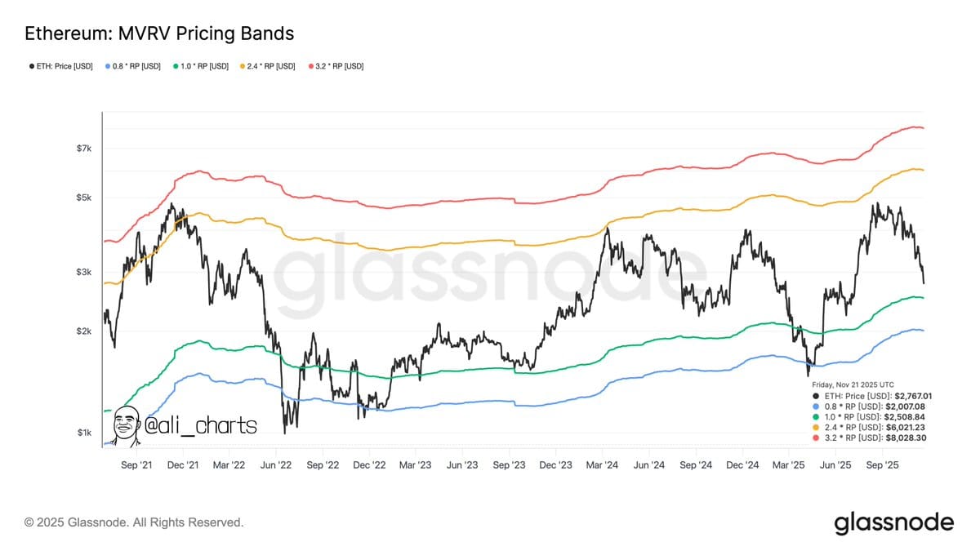Click the glassnode logo at bottom right

(x=893, y=522)
